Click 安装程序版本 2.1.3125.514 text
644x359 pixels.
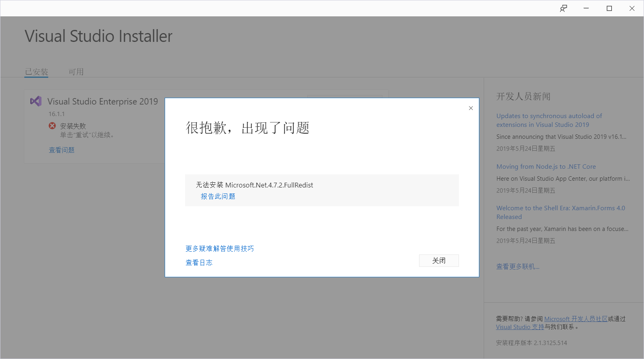coord(532,343)
